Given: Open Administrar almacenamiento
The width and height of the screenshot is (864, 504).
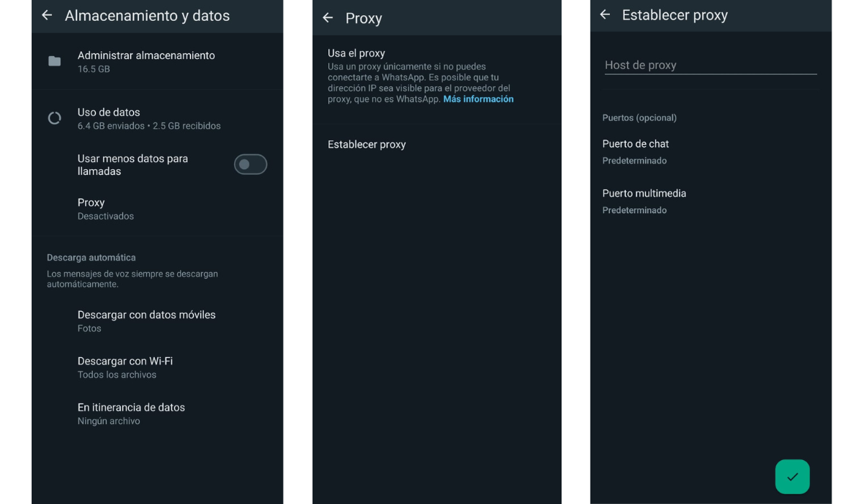Looking at the screenshot, I should coord(146,61).
